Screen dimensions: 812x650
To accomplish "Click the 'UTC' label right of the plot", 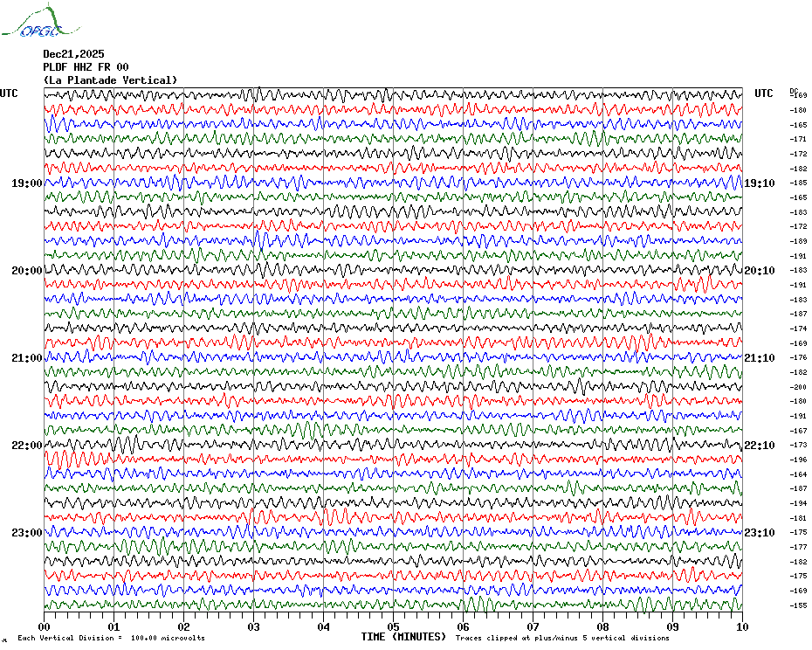I will (x=763, y=93).
